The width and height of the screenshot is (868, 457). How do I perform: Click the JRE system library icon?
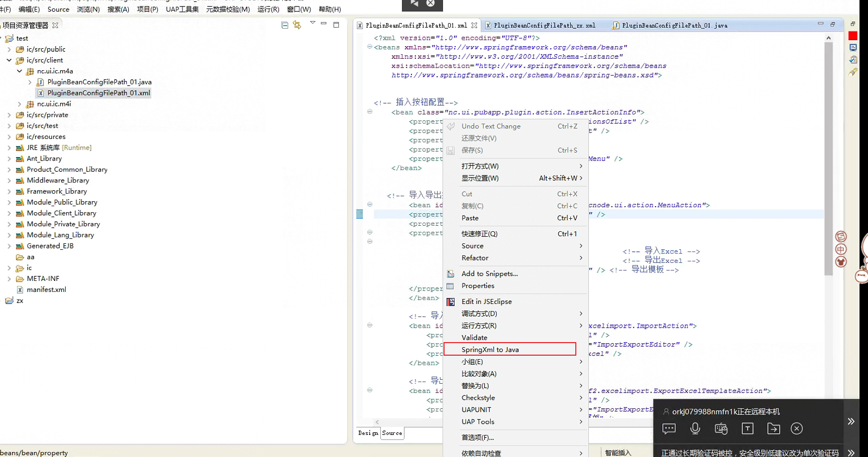click(20, 148)
